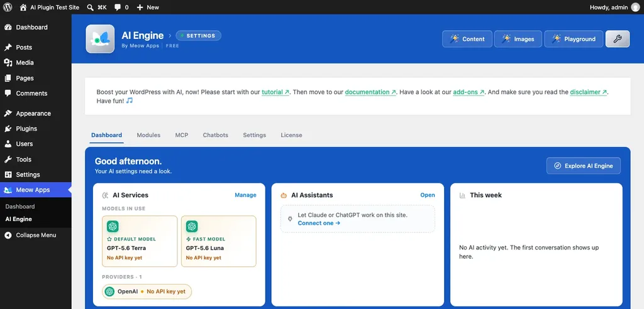Open the Appearance menu
The width and height of the screenshot is (644, 309).
(36, 113)
